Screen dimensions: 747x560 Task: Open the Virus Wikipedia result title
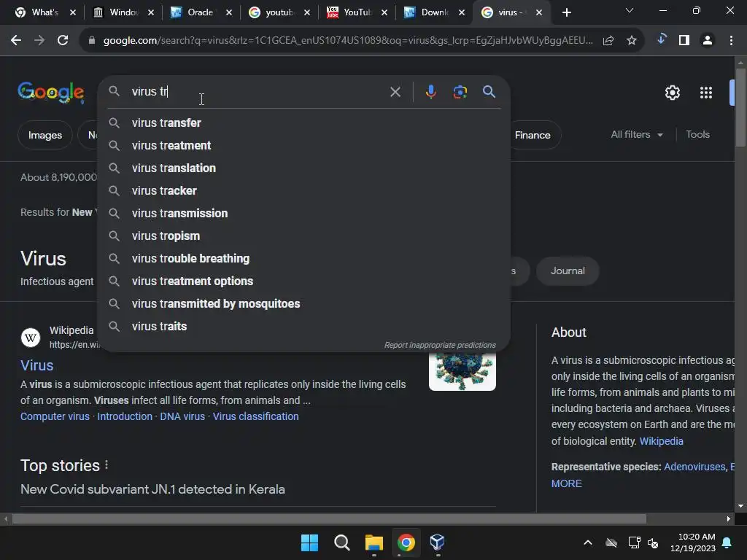pos(36,365)
